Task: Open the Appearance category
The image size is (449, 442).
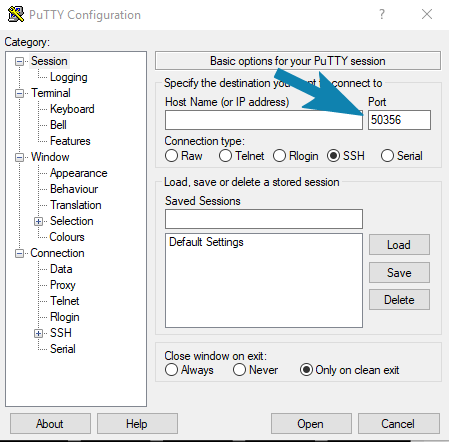Action: (79, 173)
